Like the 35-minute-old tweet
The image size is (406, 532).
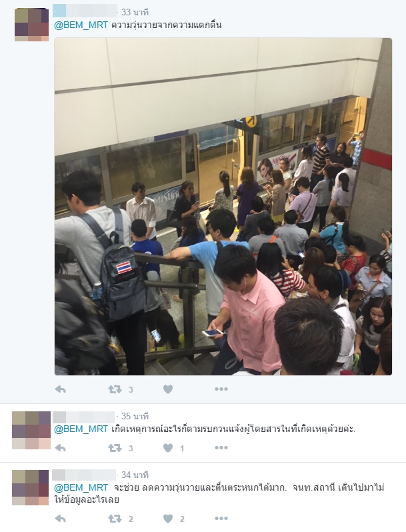click(168, 448)
